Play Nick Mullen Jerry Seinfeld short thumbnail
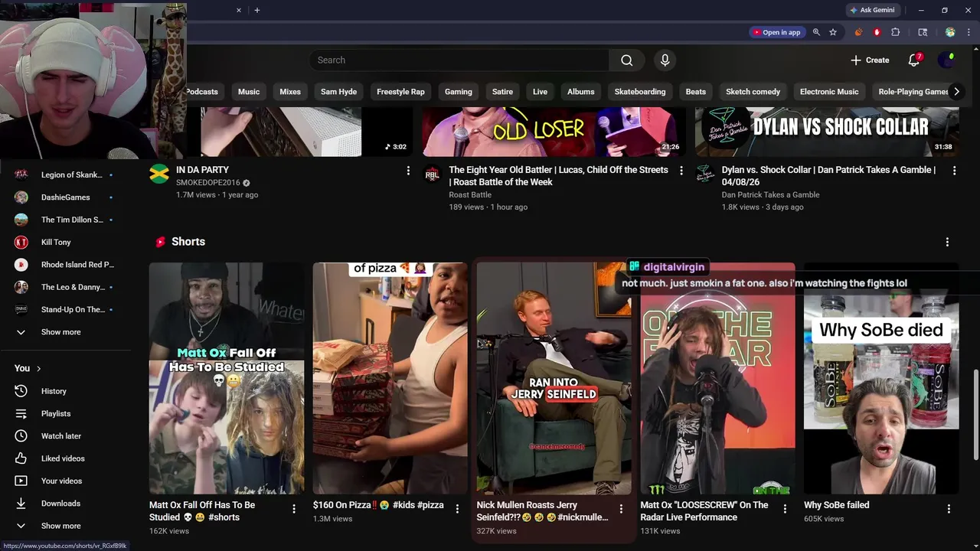The height and width of the screenshot is (551, 980). coord(554,379)
